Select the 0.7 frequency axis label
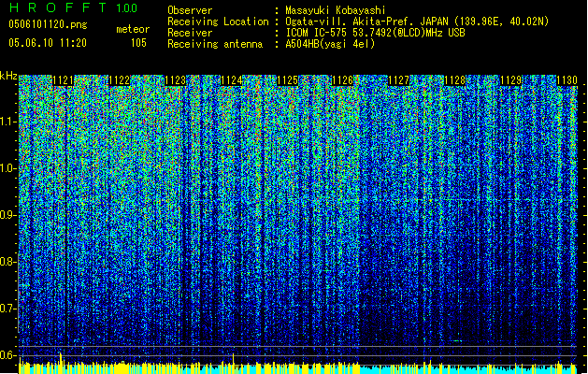This screenshot has width=588, height=374. tap(8, 308)
